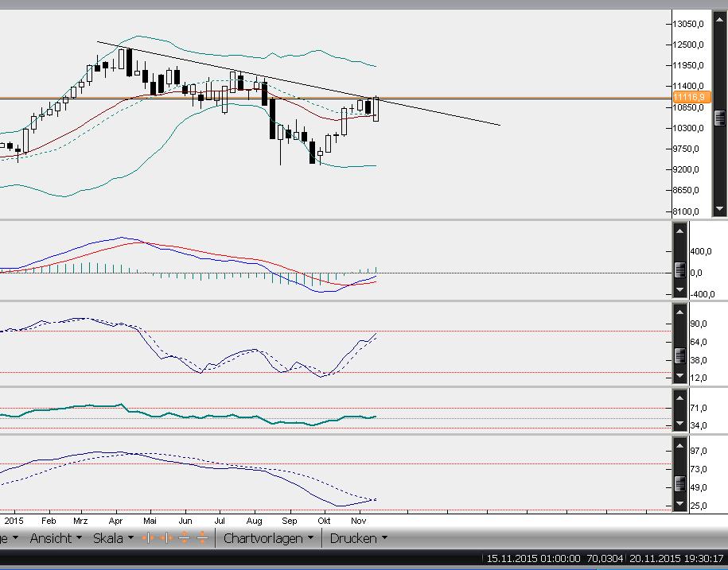Click up arrow of the MACD panel scale
The width and height of the screenshot is (728, 570).
pyautogui.click(x=679, y=231)
